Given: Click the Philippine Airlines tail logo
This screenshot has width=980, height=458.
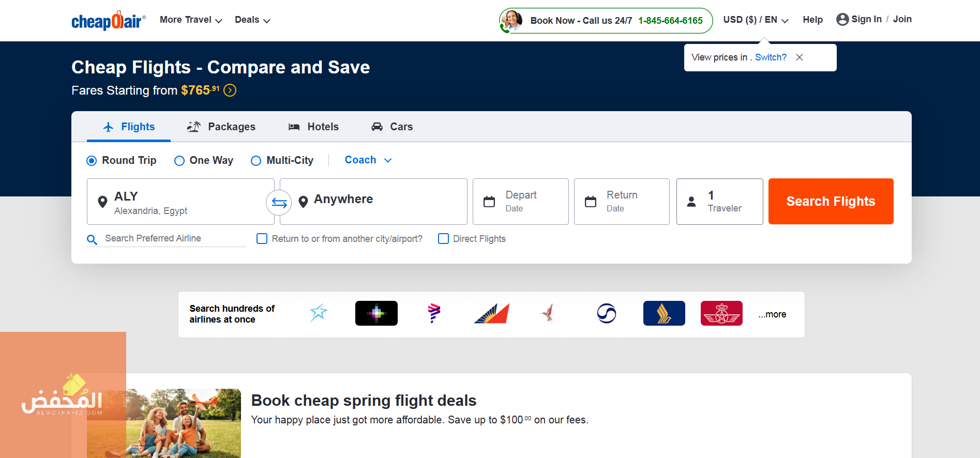Looking at the screenshot, I should 491,313.
